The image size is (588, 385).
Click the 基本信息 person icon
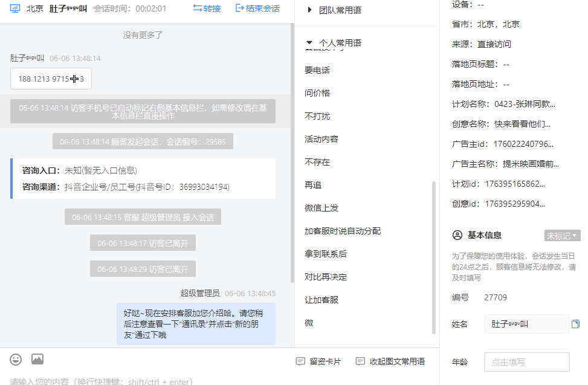pos(457,236)
